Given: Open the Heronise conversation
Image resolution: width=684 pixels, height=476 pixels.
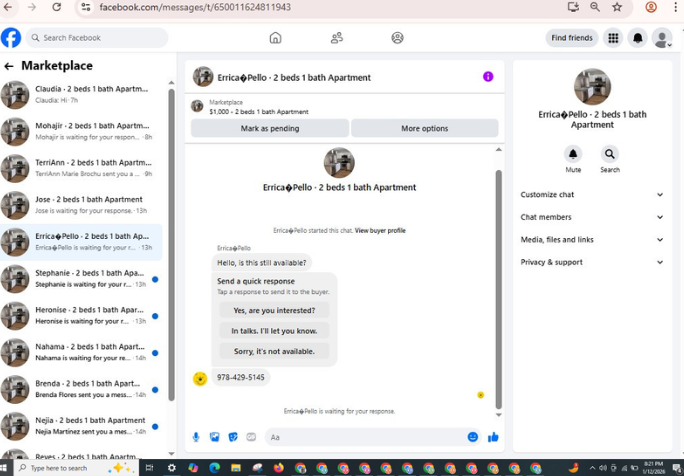Looking at the screenshot, I should (81, 316).
